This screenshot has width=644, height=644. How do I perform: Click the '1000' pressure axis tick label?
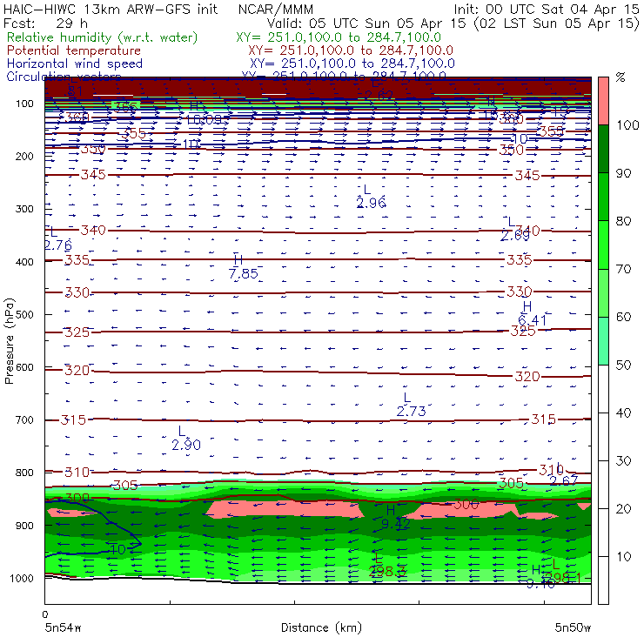coord(22,578)
